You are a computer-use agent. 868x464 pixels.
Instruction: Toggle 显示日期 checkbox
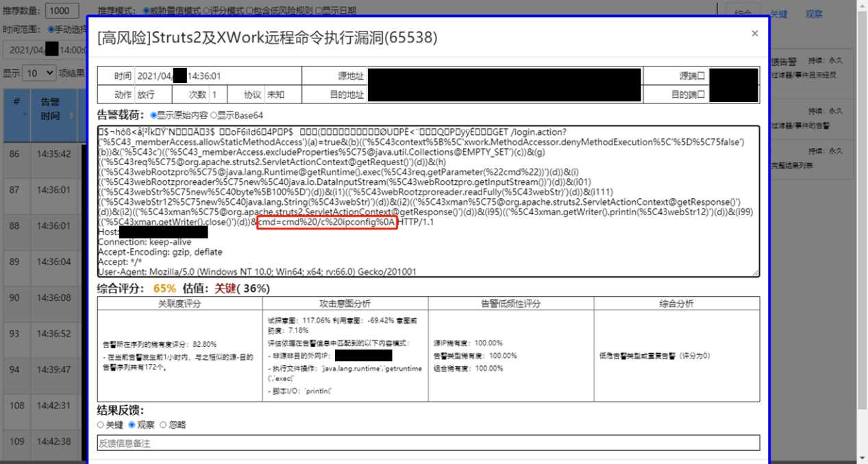(319, 11)
